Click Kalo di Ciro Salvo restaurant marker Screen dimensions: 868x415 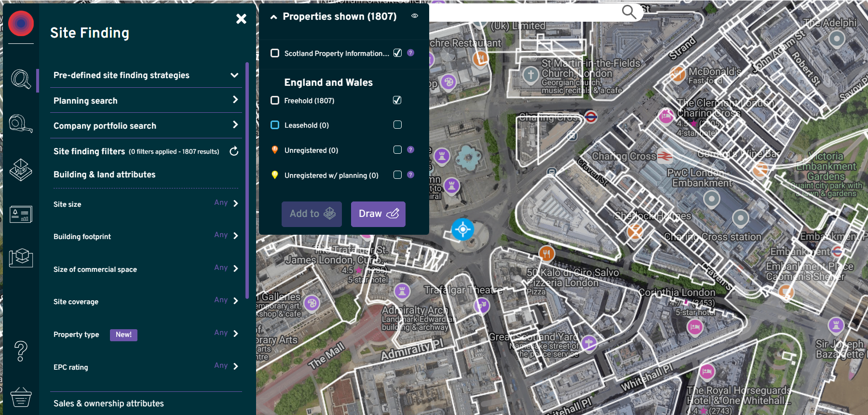point(546,253)
